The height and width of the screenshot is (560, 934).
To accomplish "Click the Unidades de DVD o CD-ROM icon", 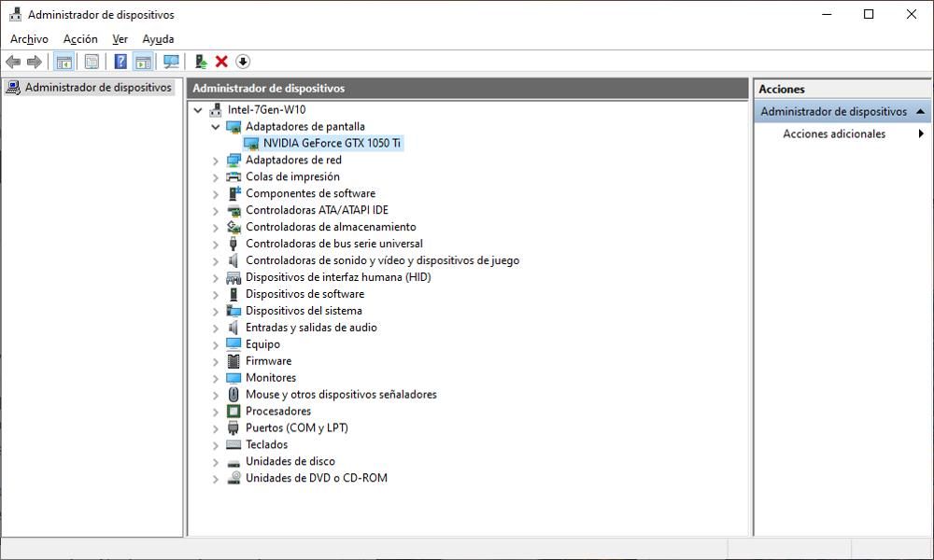I will click(x=233, y=478).
